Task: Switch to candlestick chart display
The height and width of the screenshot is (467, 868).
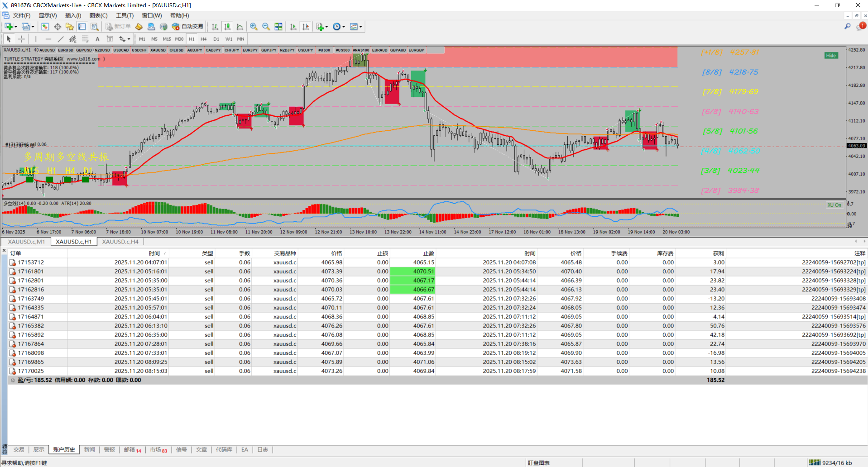Action: coord(227,27)
